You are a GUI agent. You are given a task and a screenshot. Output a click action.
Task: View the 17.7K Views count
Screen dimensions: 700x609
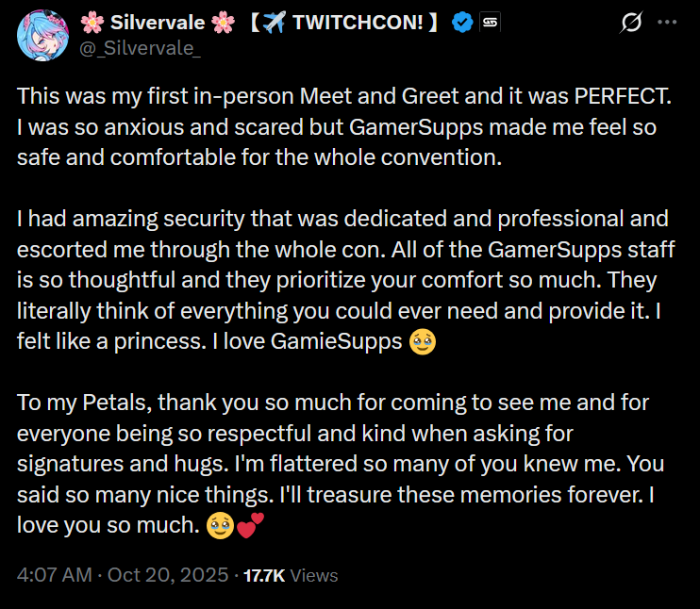[291, 575]
